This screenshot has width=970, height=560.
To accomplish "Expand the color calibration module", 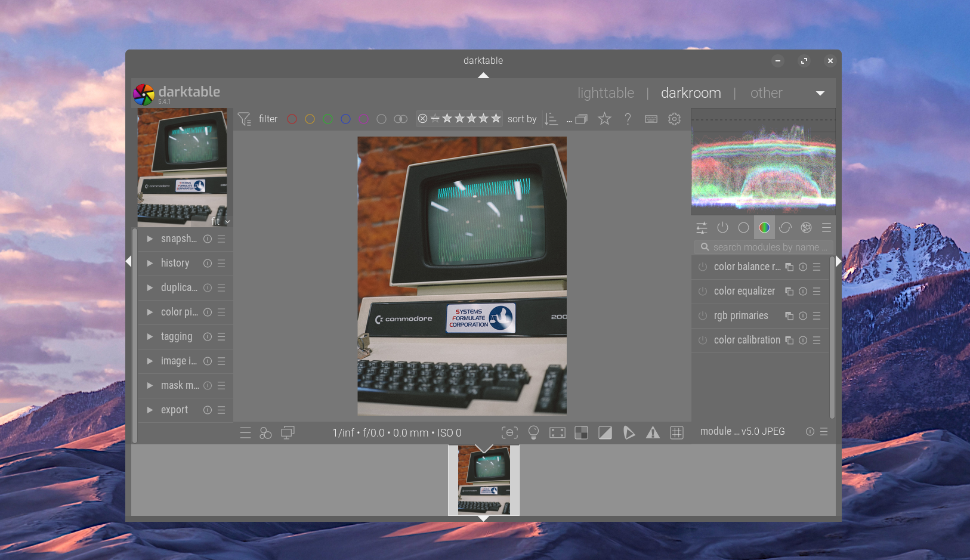I will tap(747, 340).
